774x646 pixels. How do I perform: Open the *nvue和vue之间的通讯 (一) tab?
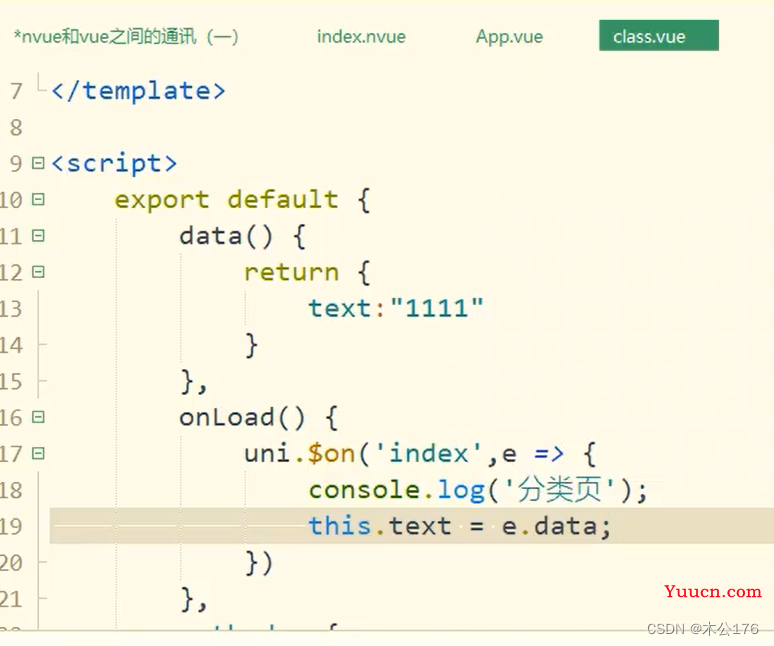tap(126, 37)
